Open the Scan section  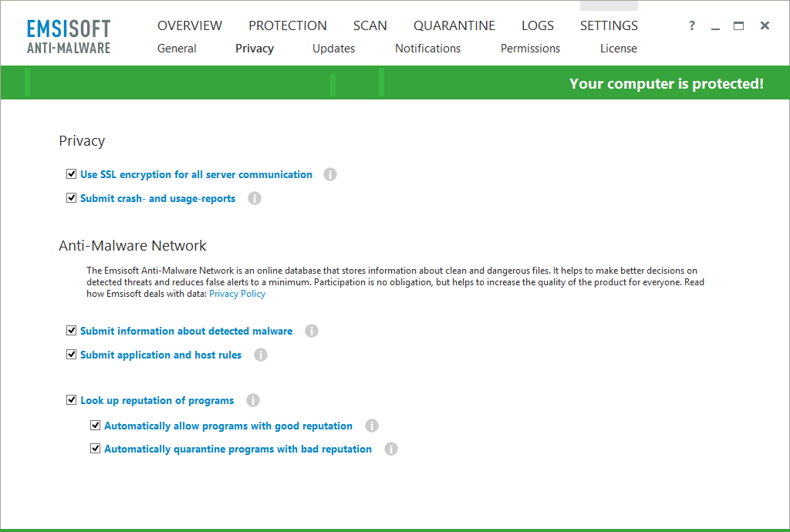[x=370, y=25]
